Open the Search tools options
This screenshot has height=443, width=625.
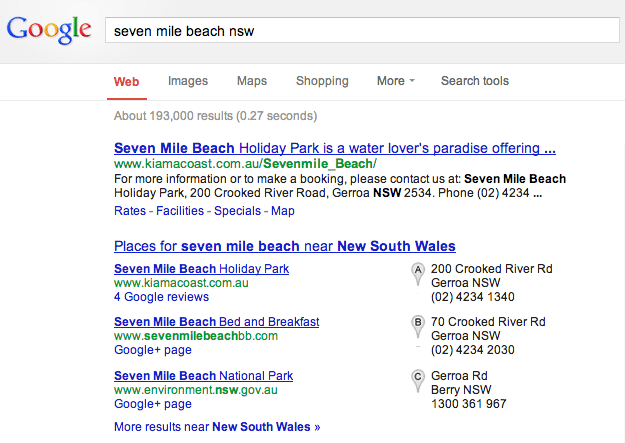tap(474, 81)
